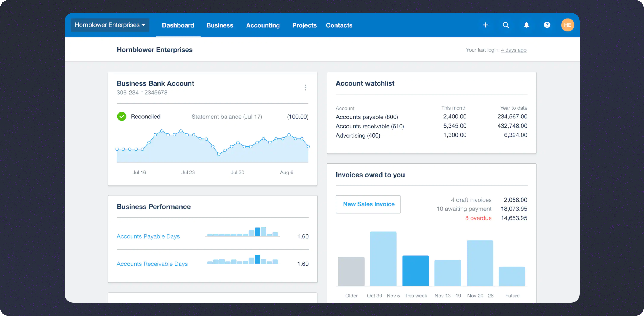Click the green Reconciled checkmark icon
This screenshot has height=316, width=644.
[x=122, y=117]
